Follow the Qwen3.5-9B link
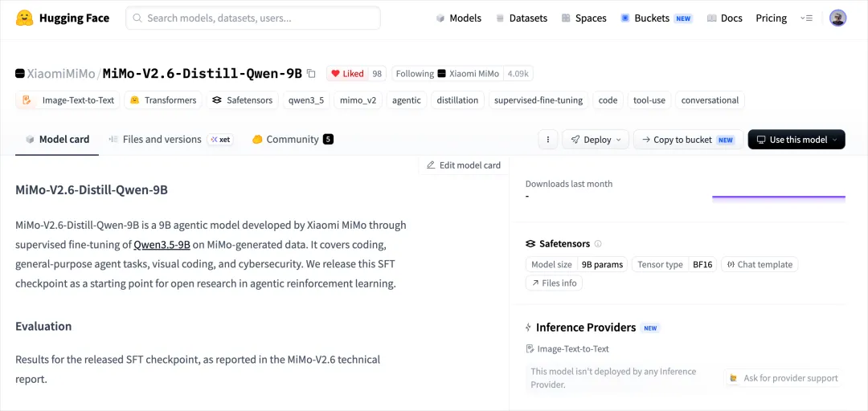The width and height of the screenshot is (868, 411). click(162, 245)
